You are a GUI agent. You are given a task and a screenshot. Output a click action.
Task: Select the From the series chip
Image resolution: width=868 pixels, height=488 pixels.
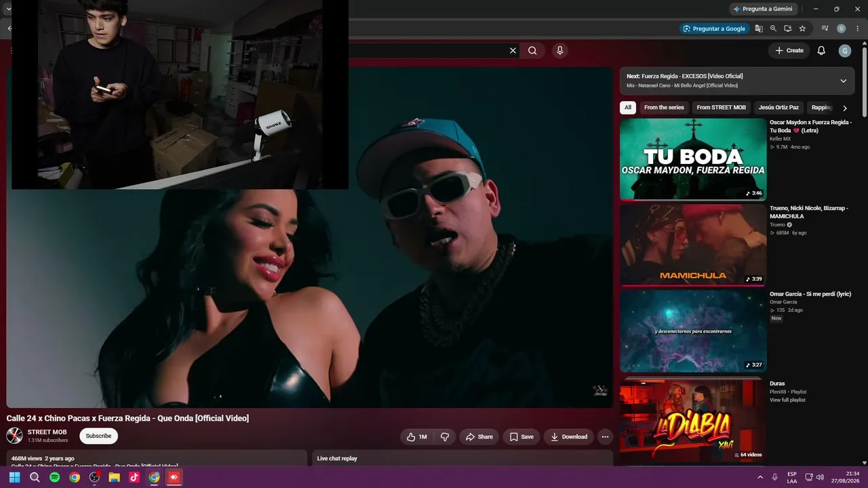point(664,107)
